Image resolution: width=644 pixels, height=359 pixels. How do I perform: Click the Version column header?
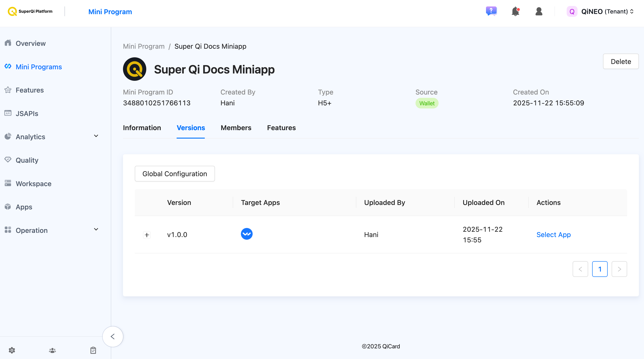[179, 203]
